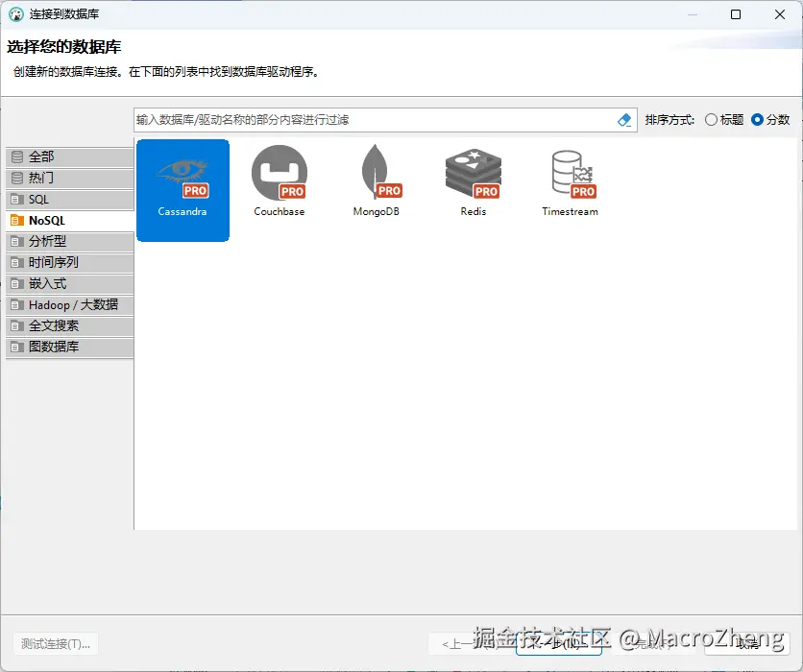Choose the Couchbase driver icon
Screen dimensions: 803x672
tap(280, 173)
